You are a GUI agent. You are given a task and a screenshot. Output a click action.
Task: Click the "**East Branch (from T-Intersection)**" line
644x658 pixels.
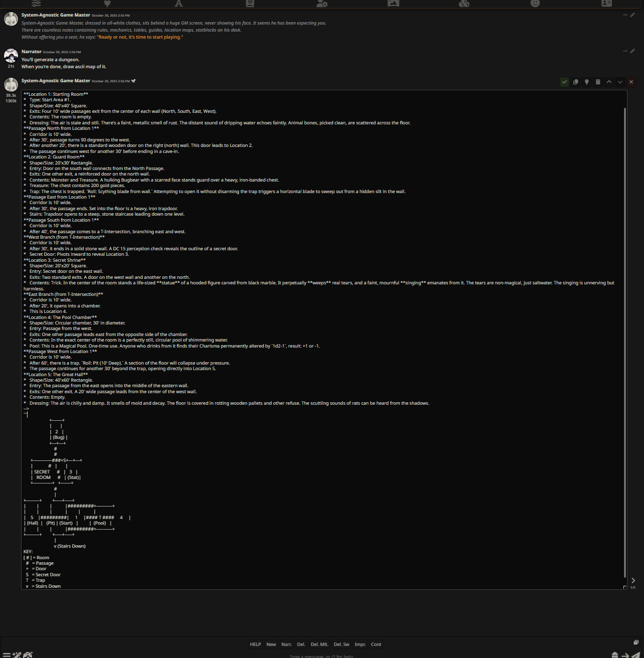click(x=63, y=294)
